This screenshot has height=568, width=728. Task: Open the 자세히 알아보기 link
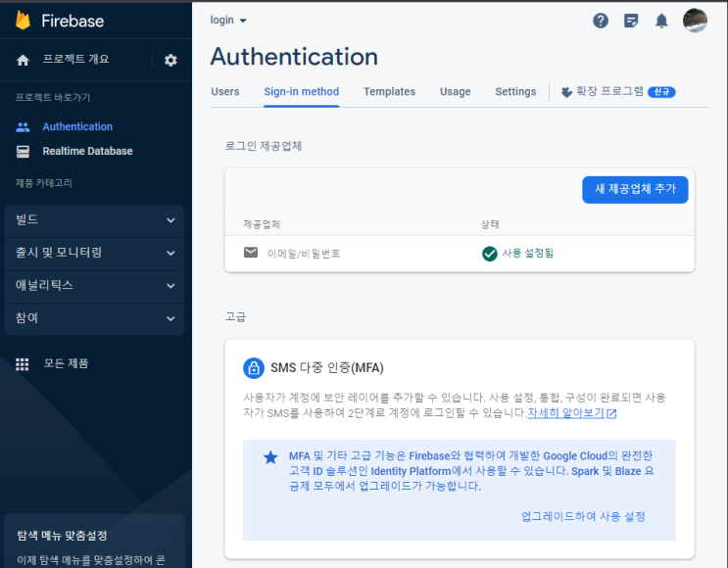click(x=565, y=412)
